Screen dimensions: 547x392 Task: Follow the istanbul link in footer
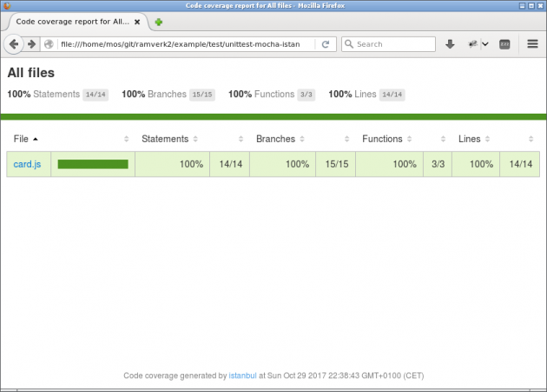(242, 376)
